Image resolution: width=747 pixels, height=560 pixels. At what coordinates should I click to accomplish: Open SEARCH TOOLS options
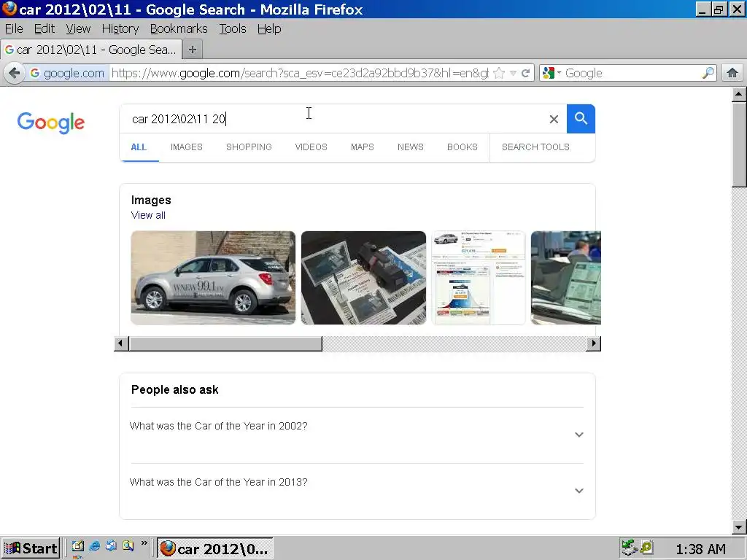pyautogui.click(x=535, y=147)
